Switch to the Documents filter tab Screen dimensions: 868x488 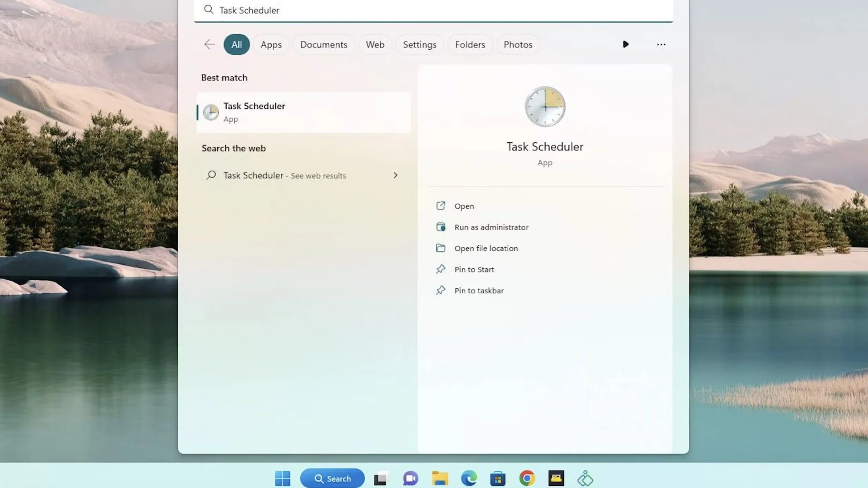pos(324,44)
